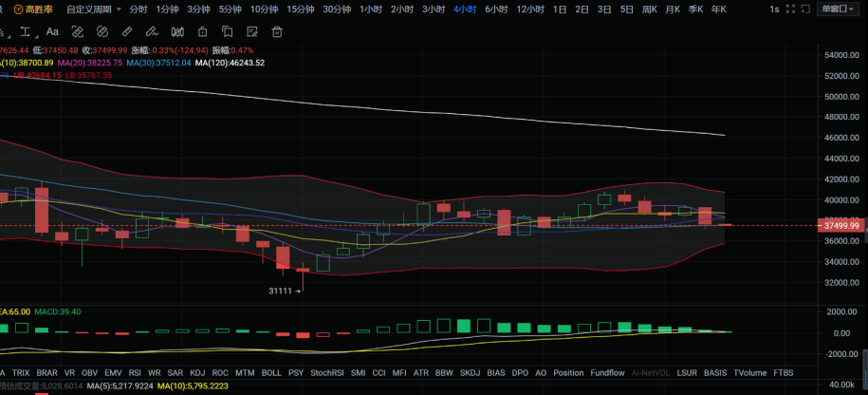Switch to the 1小时 timeframe
Screen dimensions: 868x395
371,9
